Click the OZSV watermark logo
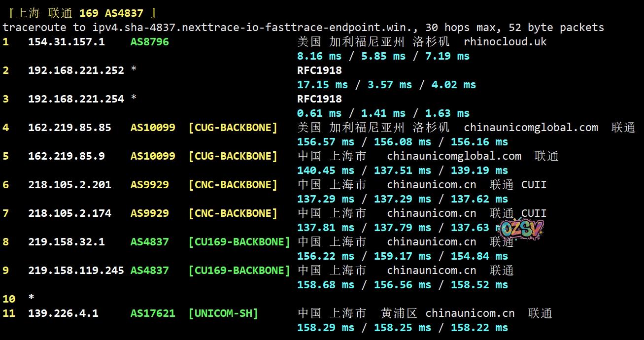644x340 pixels. (x=522, y=228)
